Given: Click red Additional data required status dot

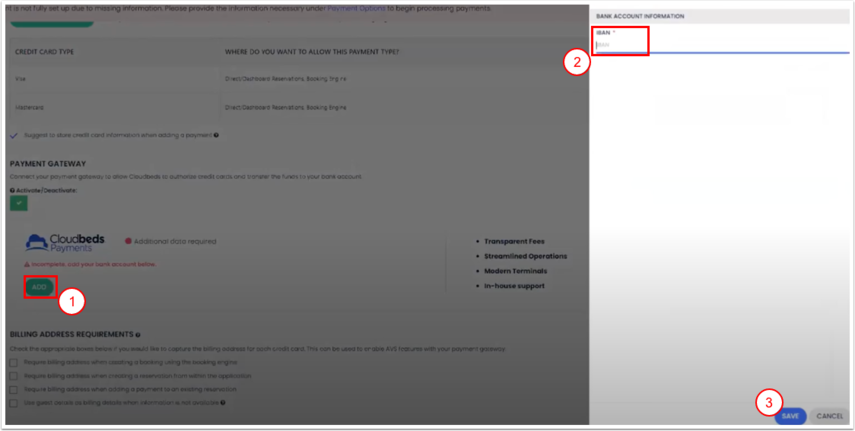Looking at the screenshot, I should pyautogui.click(x=128, y=241).
